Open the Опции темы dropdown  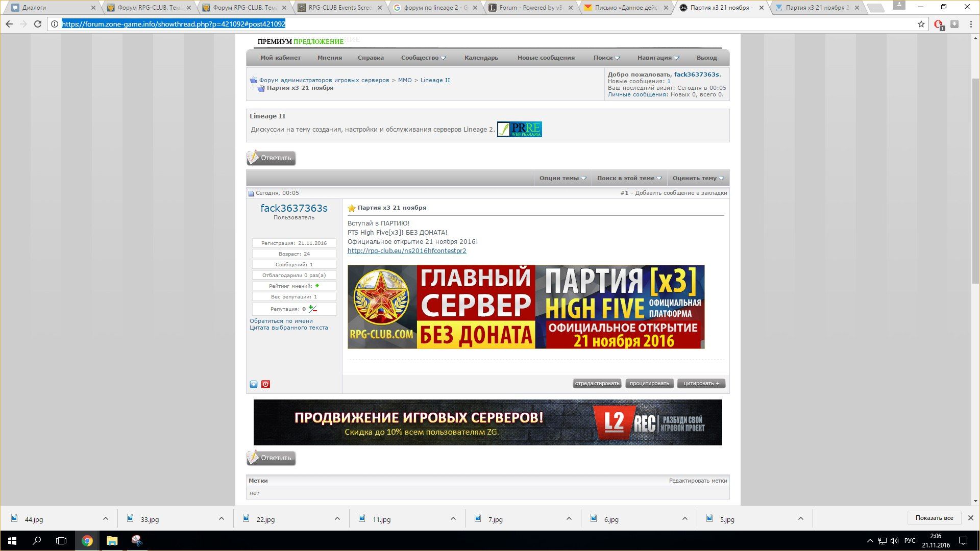(x=562, y=178)
